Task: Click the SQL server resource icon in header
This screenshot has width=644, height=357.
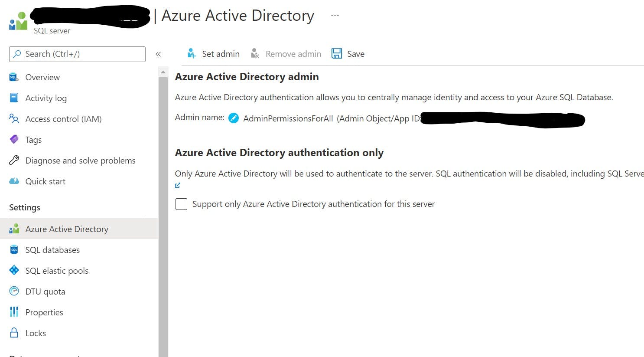Action: pyautogui.click(x=18, y=21)
